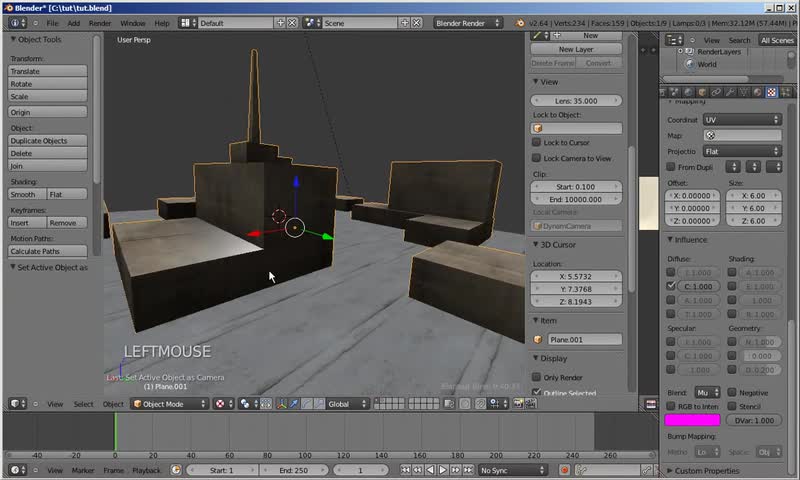Enable Lock Camera to View checkbox
The width and height of the screenshot is (800, 480).
[536, 158]
